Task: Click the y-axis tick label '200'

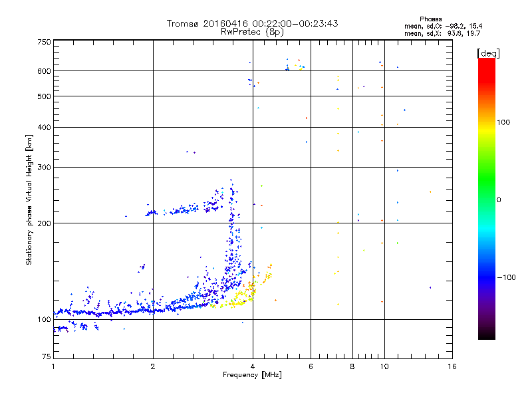Action: (x=44, y=223)
